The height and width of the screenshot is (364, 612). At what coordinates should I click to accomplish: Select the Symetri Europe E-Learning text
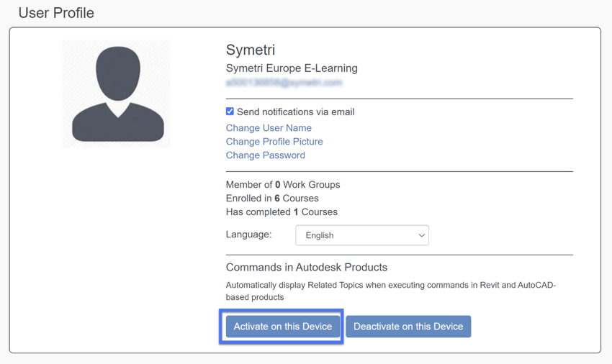point(292,68)
